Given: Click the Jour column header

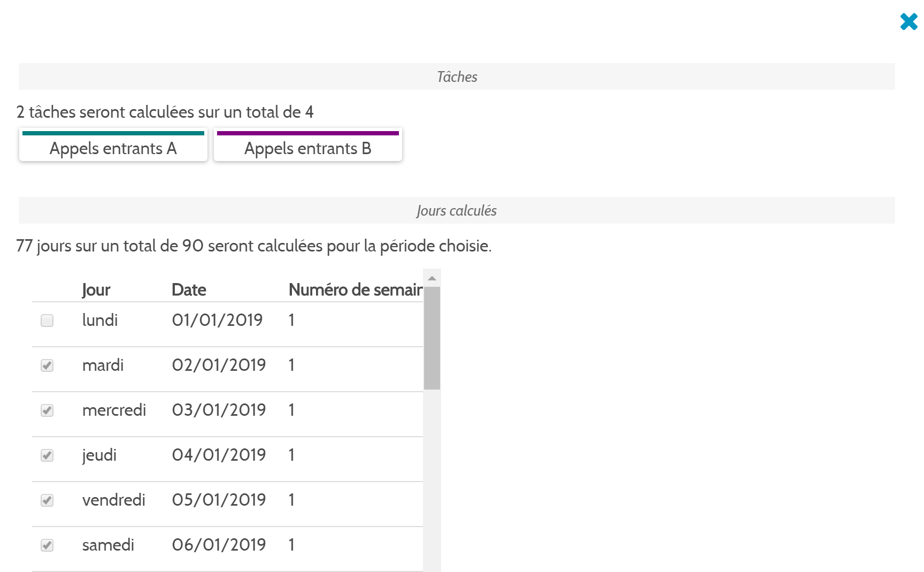Looking at the screenshot, I should click(96, 290).
